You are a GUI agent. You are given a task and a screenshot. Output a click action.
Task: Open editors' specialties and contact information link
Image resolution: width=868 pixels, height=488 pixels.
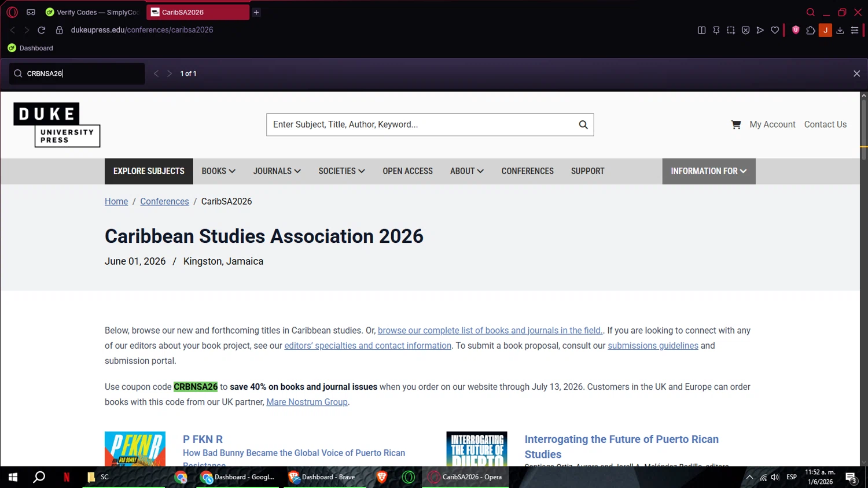tap(368, 345)
